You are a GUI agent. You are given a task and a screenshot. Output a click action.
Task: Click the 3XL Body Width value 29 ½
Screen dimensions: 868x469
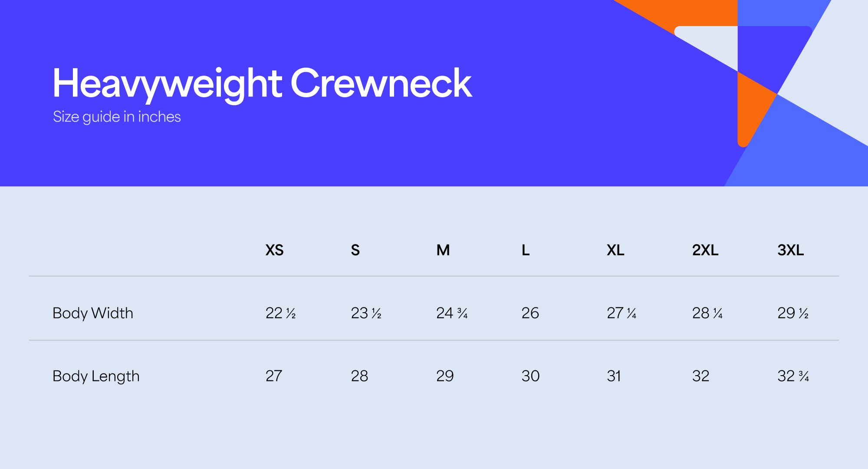tap(793, 313)
